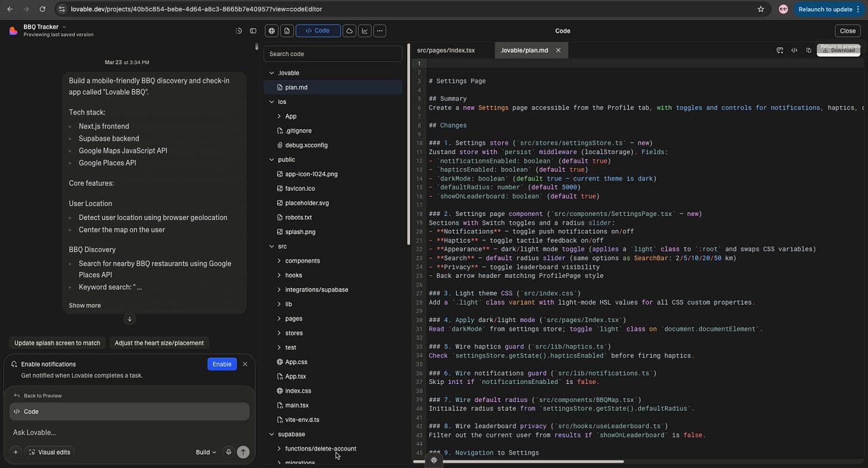Collapse the .lovable folder
The height and width of the screenshot is (468, 868).
[x=272, y=73]
